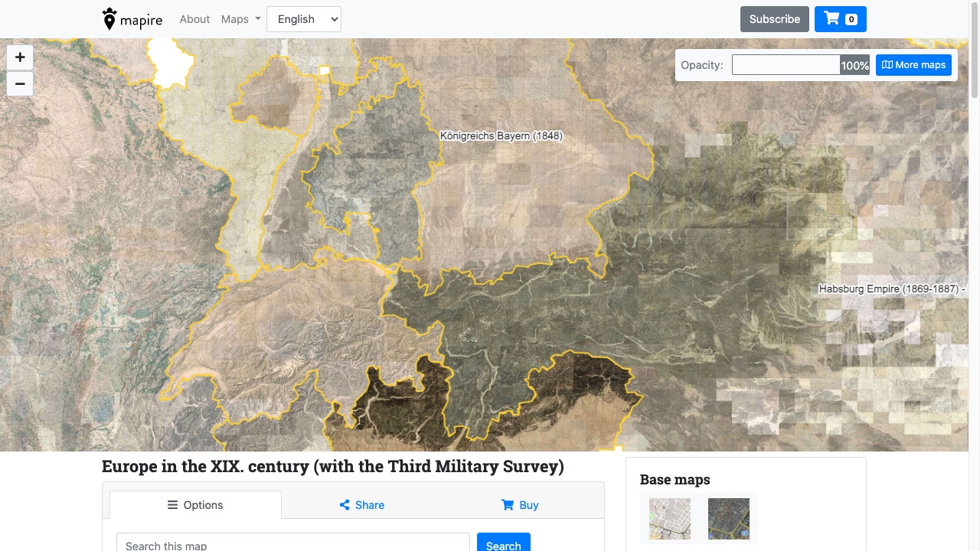Click the Share icon
Screen dimensions: 980x551
tap(345, 505)
